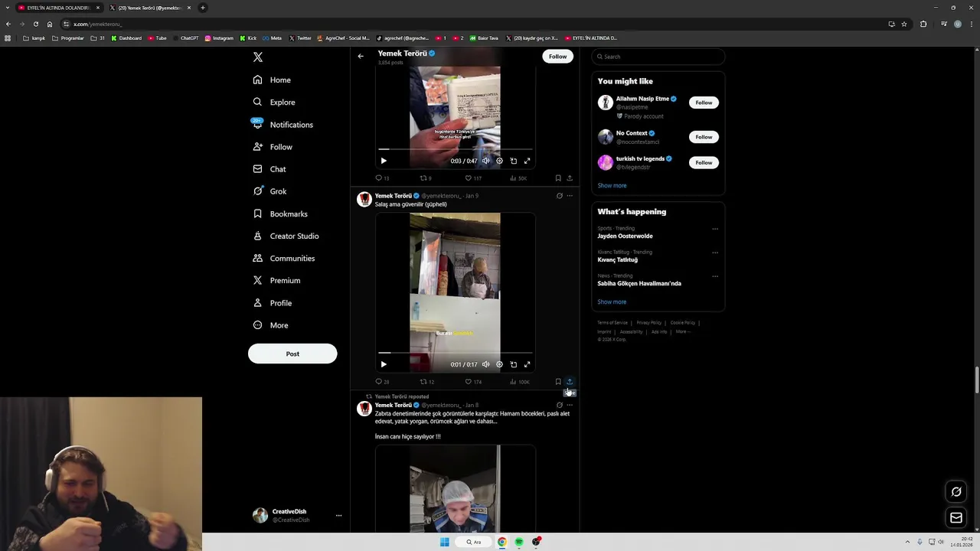Follow Allahım Nasip Etme

pos(704,103)
